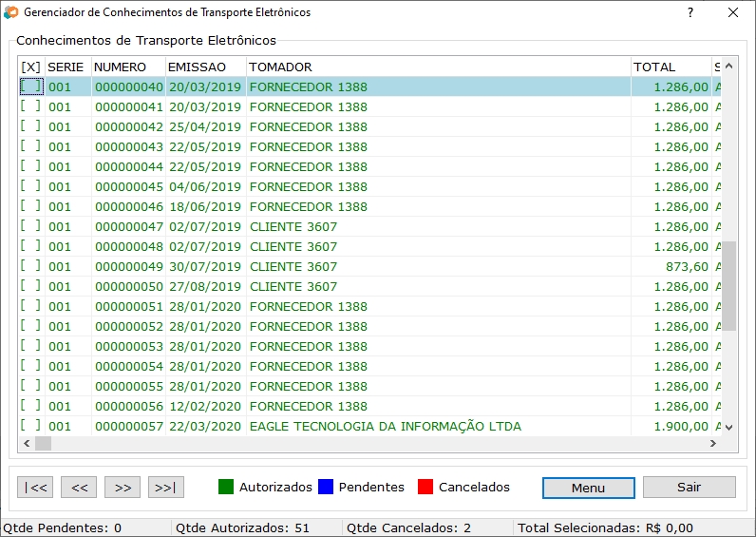Viewport: 756px width, 537px height.
Task: Click the TOTAL column header
Action: 671,67
